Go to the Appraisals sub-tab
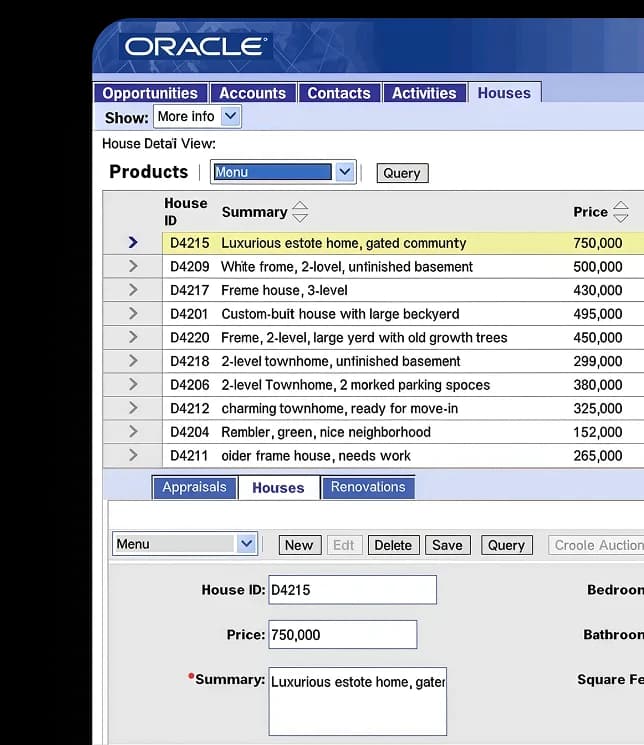This screenshot has height=745, width=644. (x=194, y=487)
